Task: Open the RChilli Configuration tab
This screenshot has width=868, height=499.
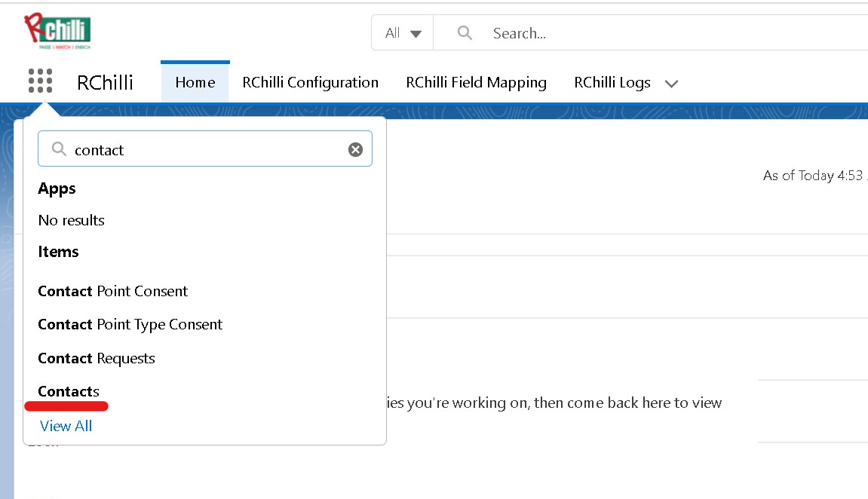Action: click(x=311, y=82)
